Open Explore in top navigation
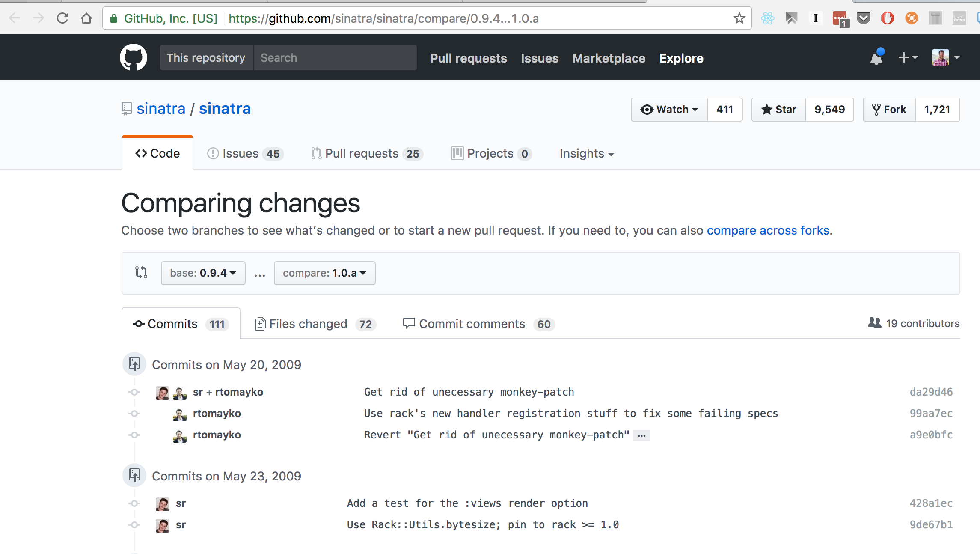The image size is (980, 554). [x=681, y=58]
